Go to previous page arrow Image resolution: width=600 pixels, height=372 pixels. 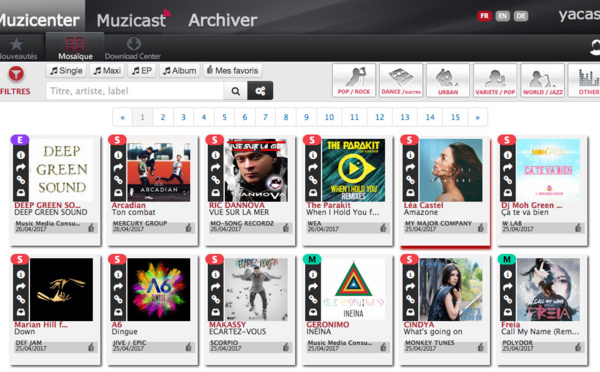tap(122, 117)
